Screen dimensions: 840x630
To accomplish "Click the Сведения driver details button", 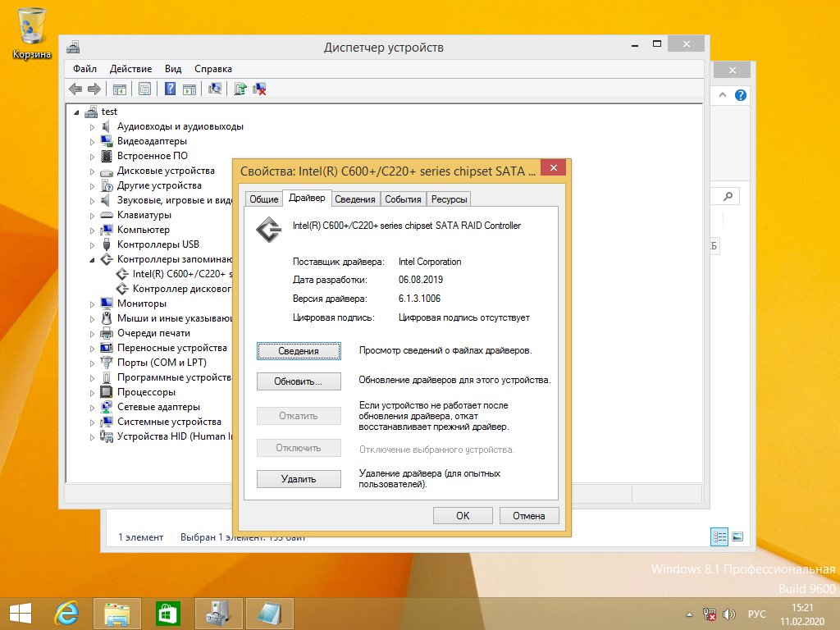I will click(x=299, y=351).
